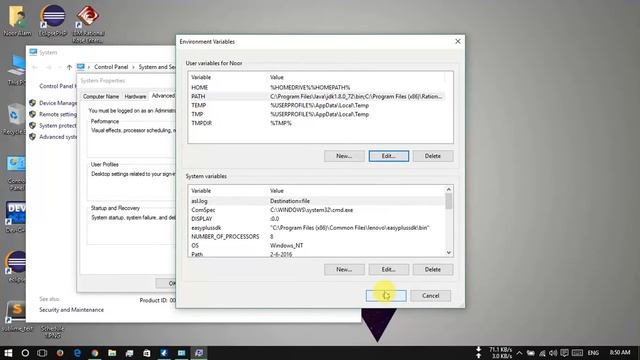The height and width of the screenshot is (360, 640).
Task: Launch Microsoft Edge from the taskbar
Action: pyautogui.click(x=77, y=353)
